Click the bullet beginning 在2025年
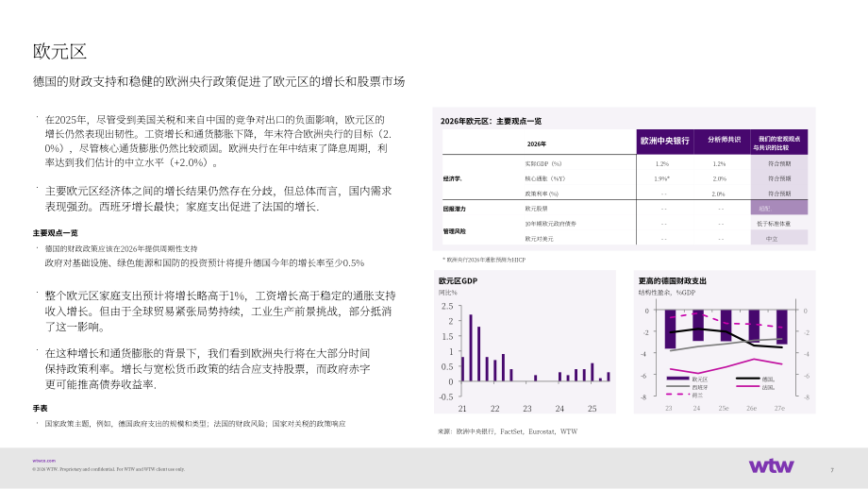 [218, 142]
